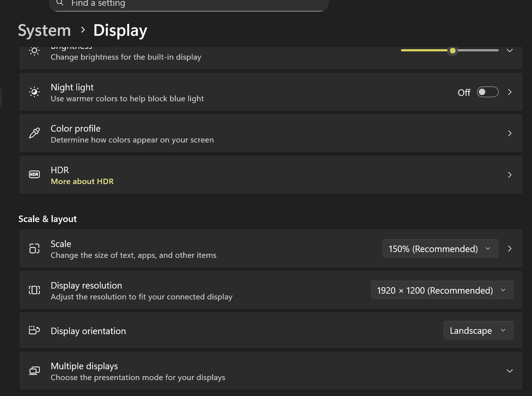Expand the Brightness options chevron

click(x=510, y=51)
